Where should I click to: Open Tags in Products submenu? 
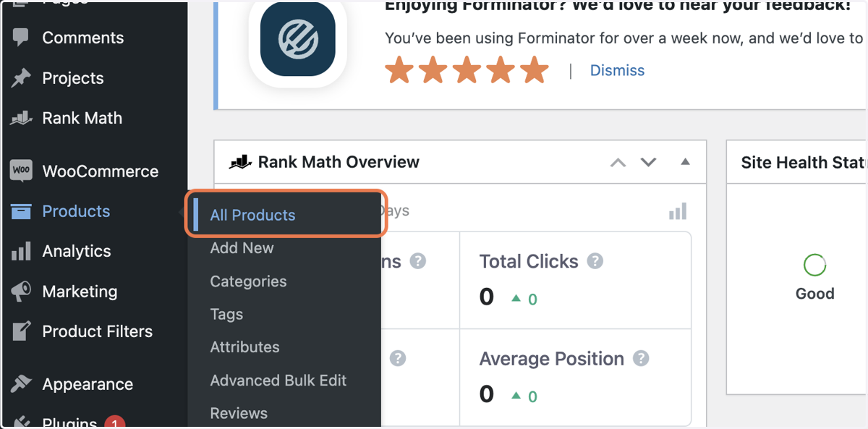tap(226, 315)
